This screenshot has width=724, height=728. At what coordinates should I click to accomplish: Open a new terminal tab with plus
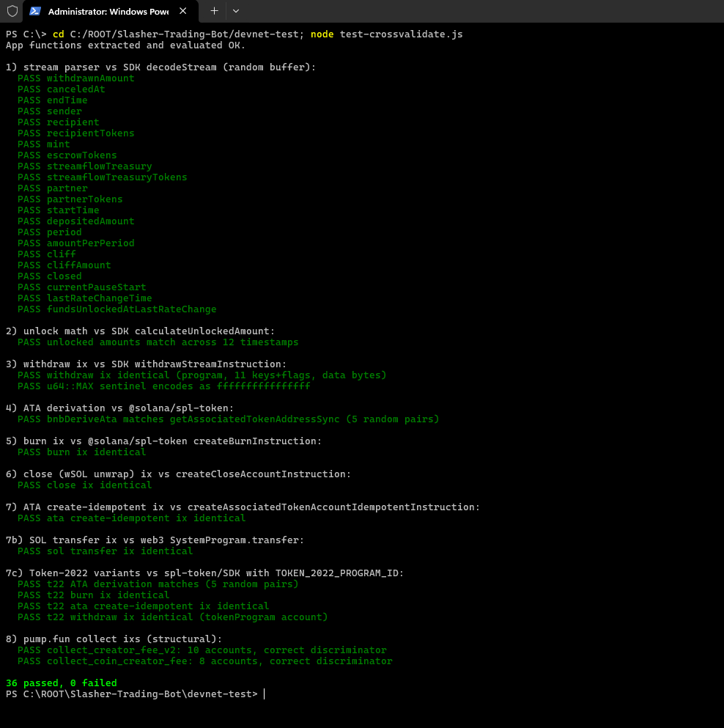214,11
